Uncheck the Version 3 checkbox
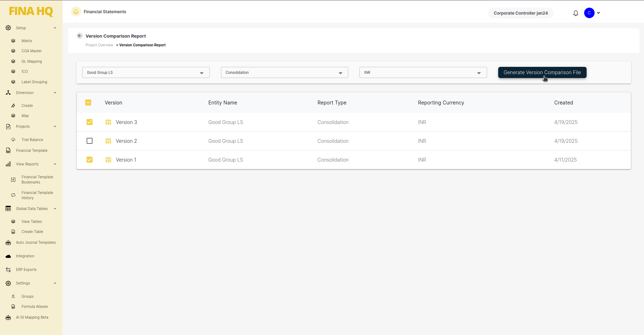The height and width of the screenshot is (335, 644). point(89,122)
